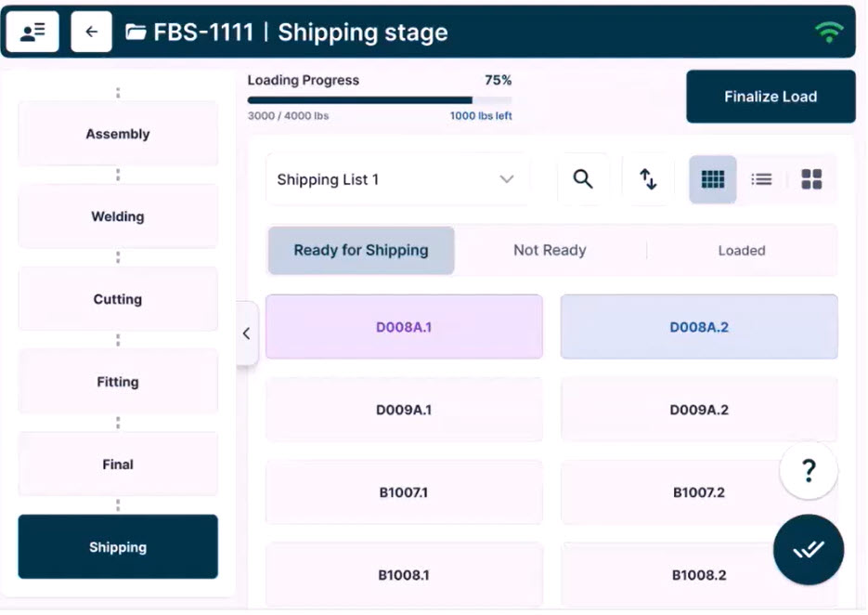This screenshot has height=615, width=868.
Task: Collapse the stages sidebar panel
Action: coord(246,334)
